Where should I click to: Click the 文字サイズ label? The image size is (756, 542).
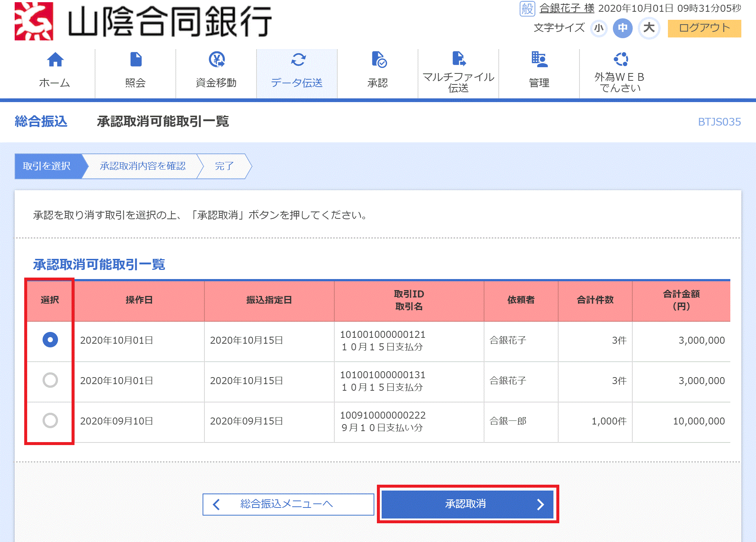tap(559, 28)
